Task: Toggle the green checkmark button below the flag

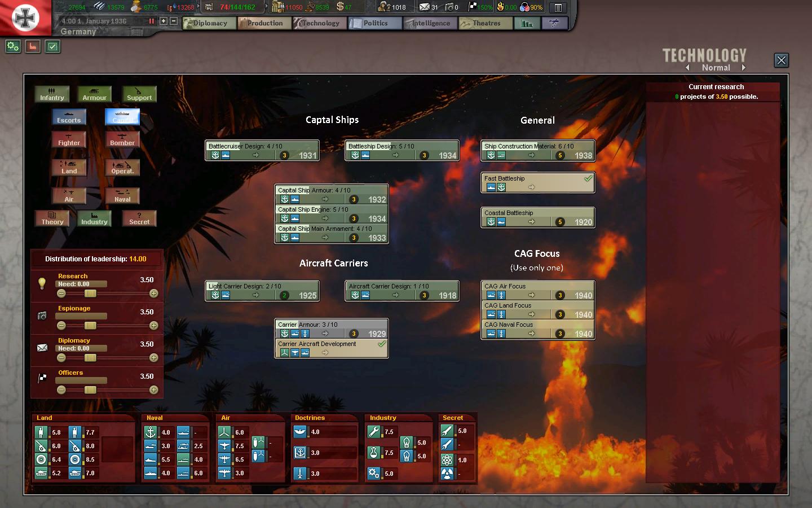Action: click(x=52, y=47)
